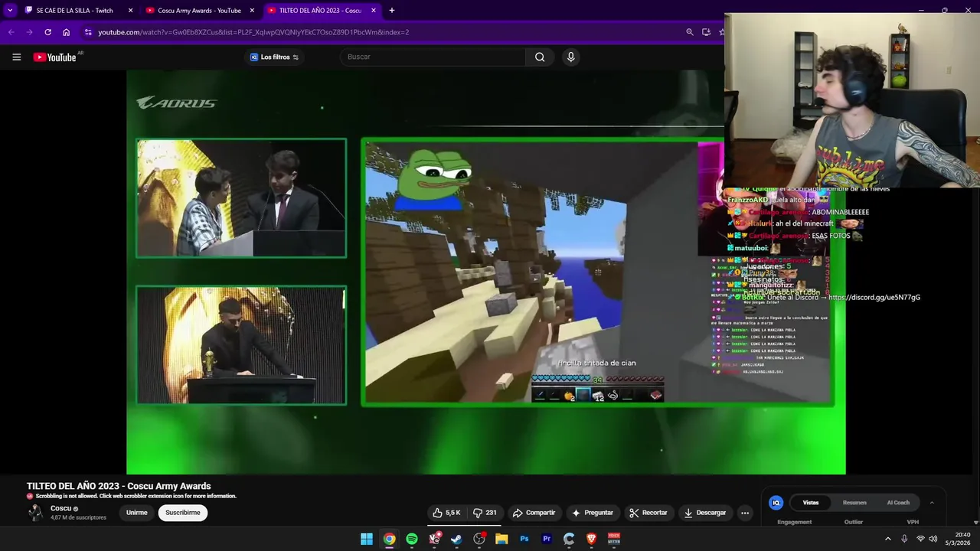Start voice search with the microphone
Image resolution: width=980 pixels, height=551 pixels.
click(x=570, y=57)
